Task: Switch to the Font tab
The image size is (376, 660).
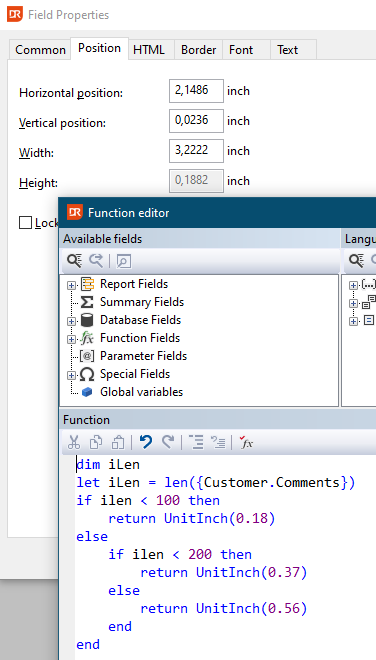Action: (x=241, y=50)
